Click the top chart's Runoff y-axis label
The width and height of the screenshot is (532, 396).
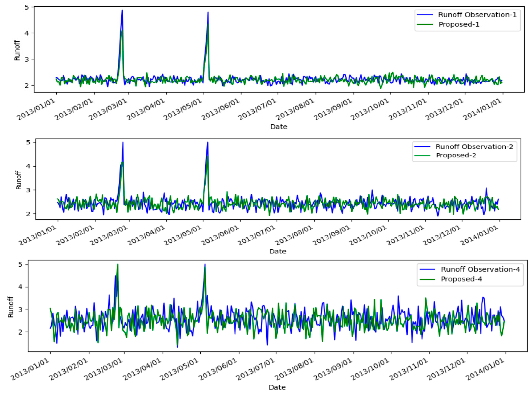coord(17,50)
